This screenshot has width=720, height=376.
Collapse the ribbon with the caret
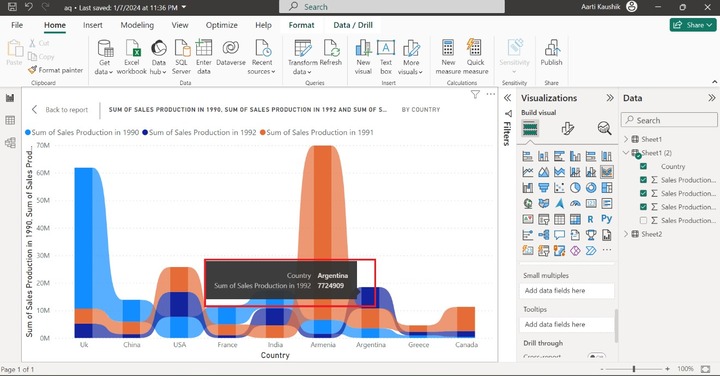click(714, 82)
